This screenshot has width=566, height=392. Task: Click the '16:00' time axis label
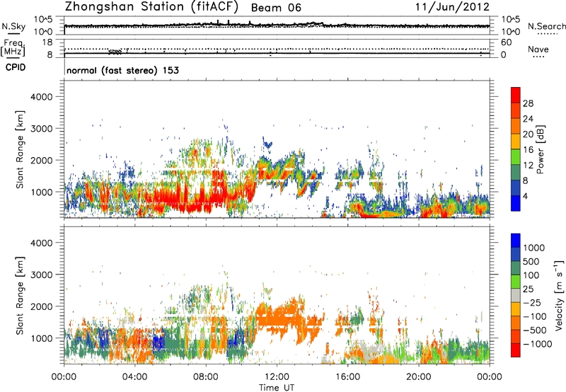tap(347, 377)
